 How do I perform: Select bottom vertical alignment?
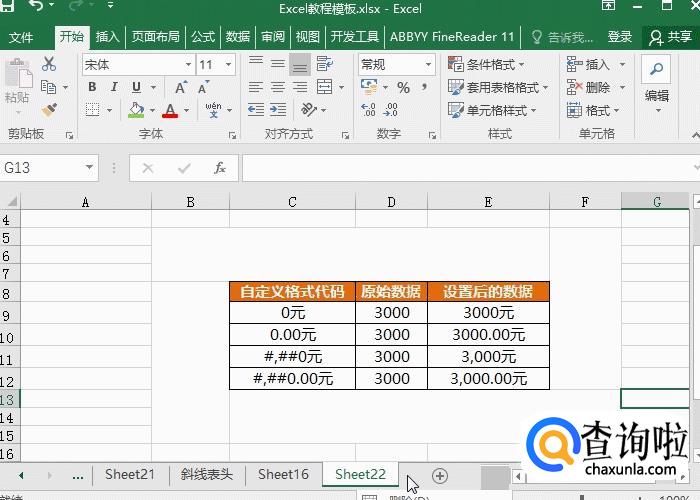click(x=300, y=65)
